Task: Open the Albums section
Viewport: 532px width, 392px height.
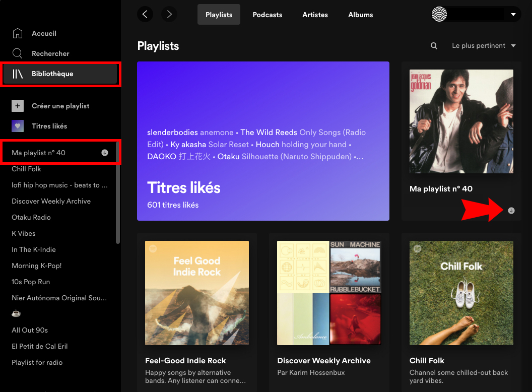Action: 360,15
